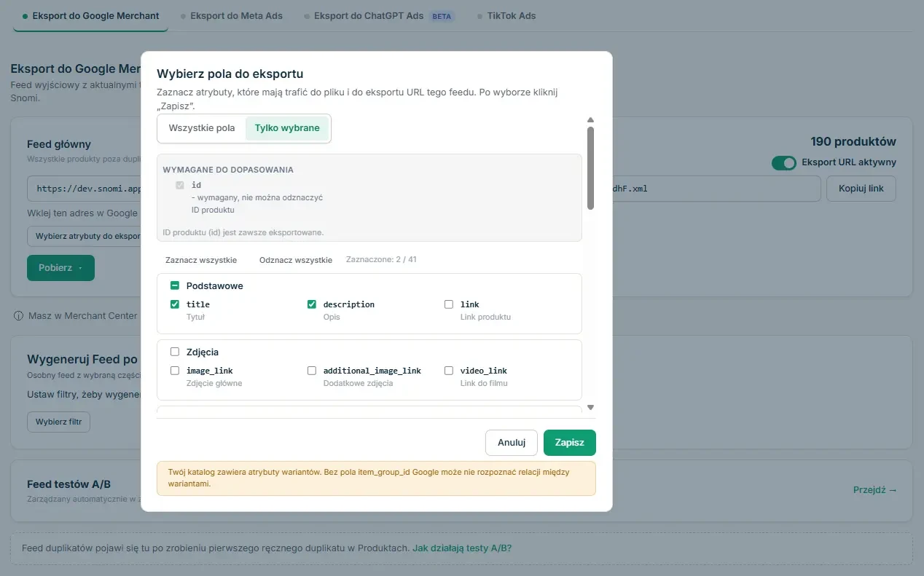The width and height of the screenshot is (924, 576).
Task: Click the "190 produktów" count text
Action: (x=853, y=142)
